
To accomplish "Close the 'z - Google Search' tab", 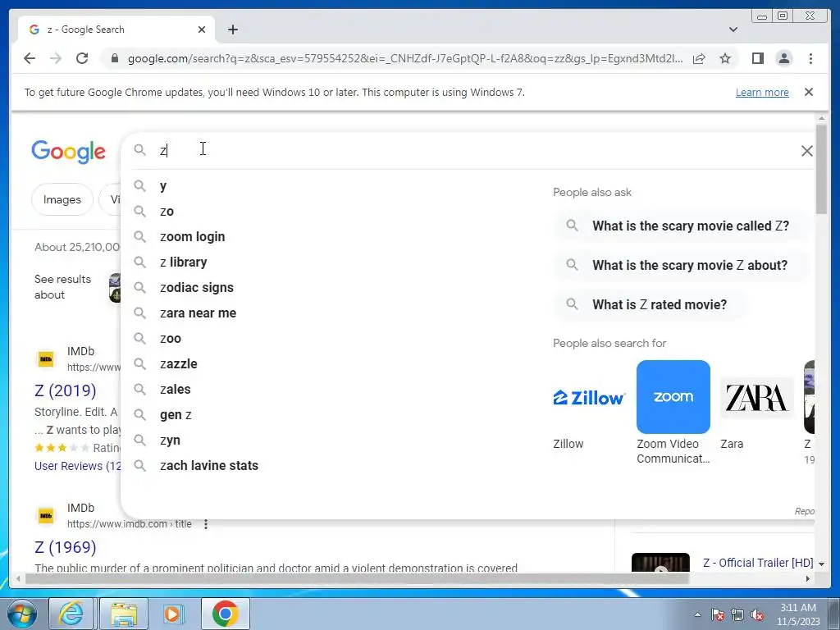I will pyautogui.click(x=202, y=30).
